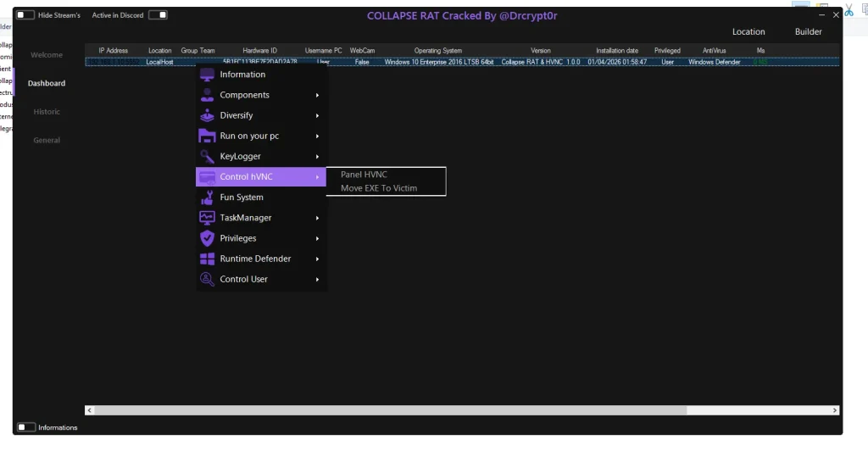Click the Privileges shield icon
This screenshot has height=451, width=868.
(x=207, y=238)
